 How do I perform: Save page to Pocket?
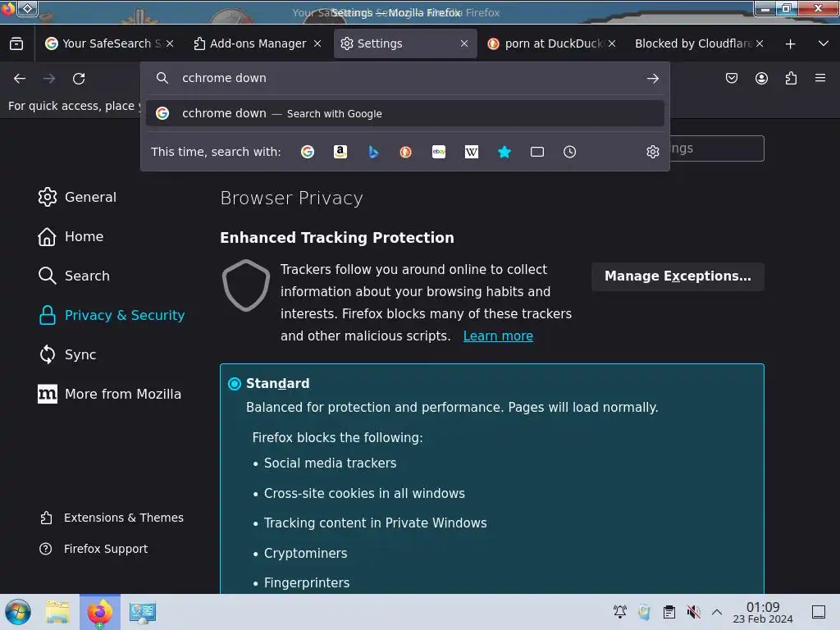pyautogui.click(x=731, y=78)
